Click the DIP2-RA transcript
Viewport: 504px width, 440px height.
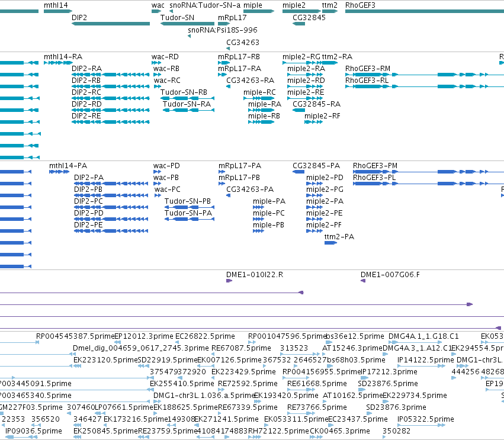[x=111, y=75]
